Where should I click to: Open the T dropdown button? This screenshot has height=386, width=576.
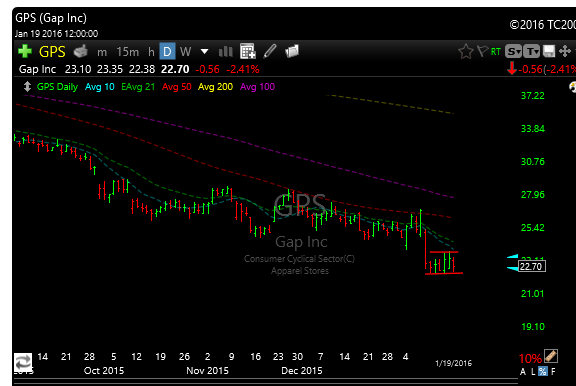pyautogui.click(x=532, y=51)
